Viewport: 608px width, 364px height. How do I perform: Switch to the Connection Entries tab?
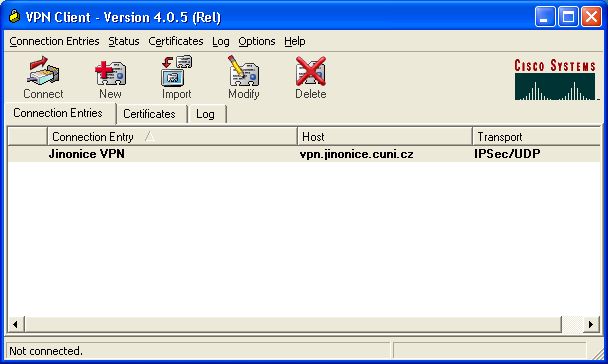point(60,113)
